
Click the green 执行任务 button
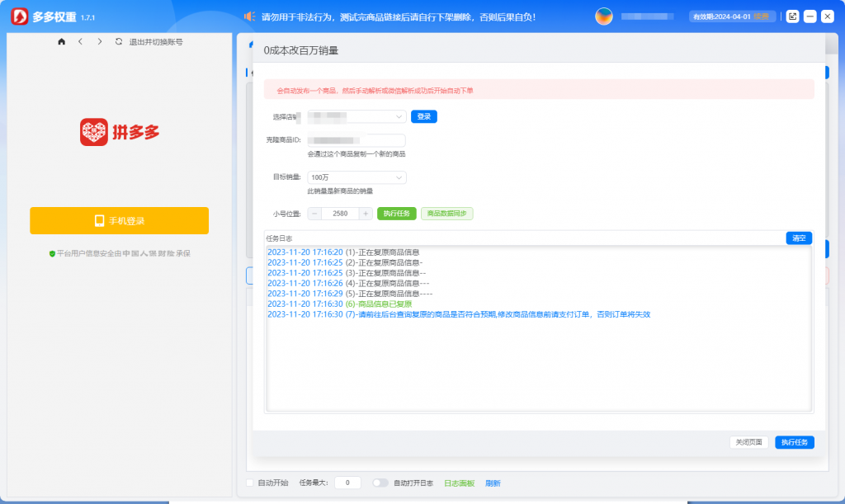(397, 214)
